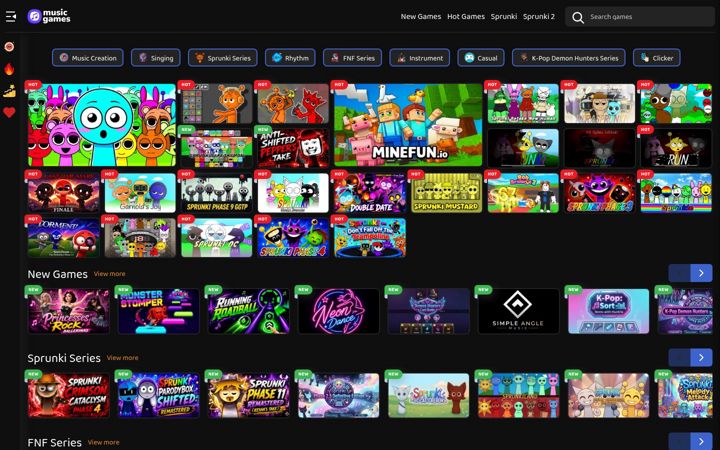Viewport: 720px width, 450px height.
Task: Open the Monster Stomper game card
Action: 158,311
